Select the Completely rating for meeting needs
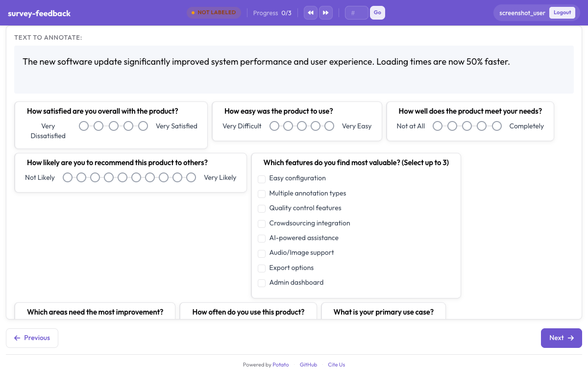This screenshot has height=392, width=588. click(x=496, y=125)
